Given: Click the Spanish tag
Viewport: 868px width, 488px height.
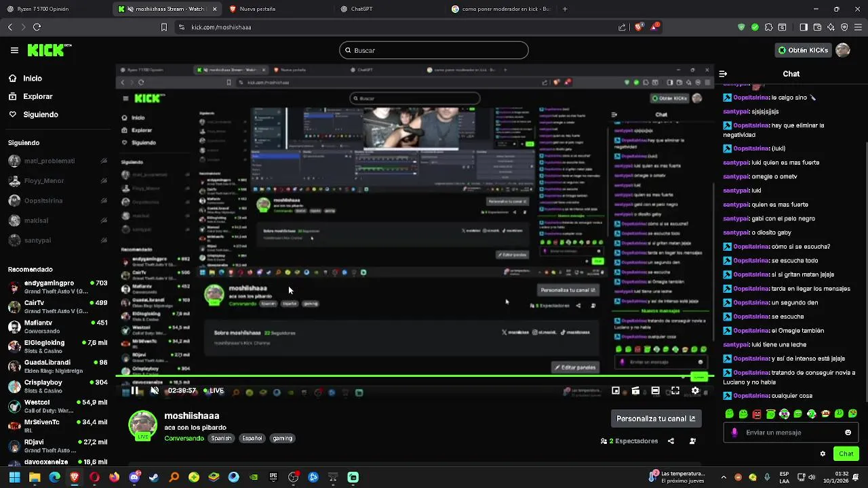Looking at the screenshot, I should pyautogui.click(x=221, y=439).
